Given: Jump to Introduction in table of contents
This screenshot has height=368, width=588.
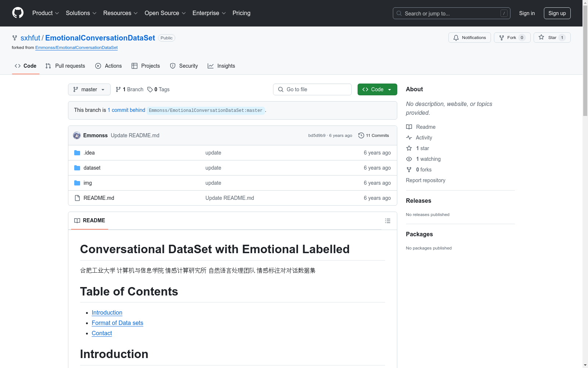Looking at the screenshot, I should (x=107, y=312).
